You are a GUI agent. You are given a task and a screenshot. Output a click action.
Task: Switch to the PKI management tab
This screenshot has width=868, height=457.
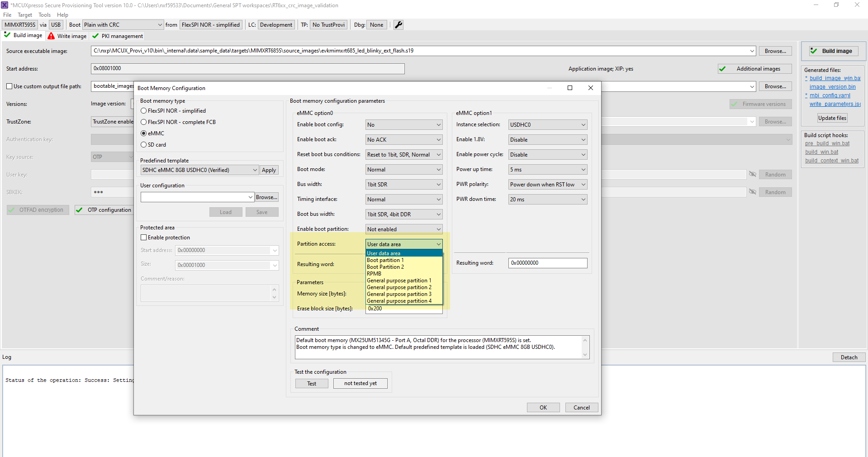coord(117,36)
